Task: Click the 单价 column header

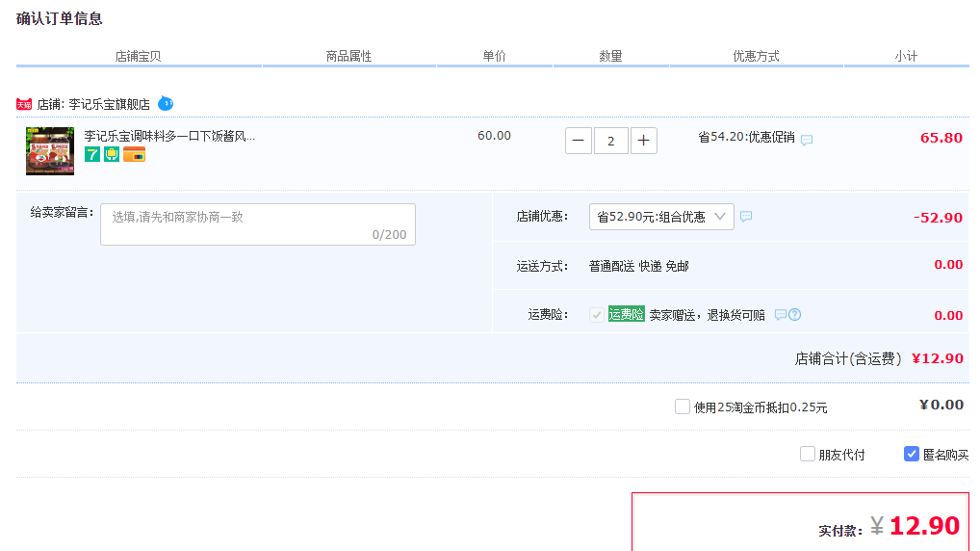Action: pyautogui.click(x=494, y=56)
